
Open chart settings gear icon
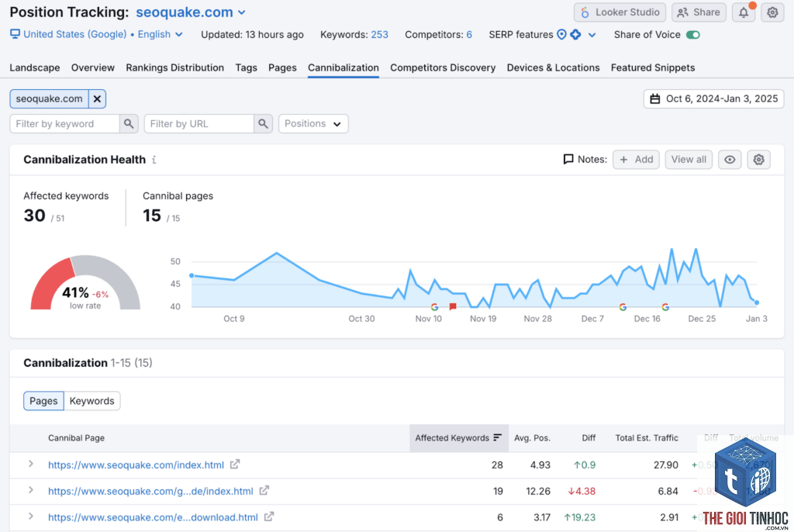point(758,160)
